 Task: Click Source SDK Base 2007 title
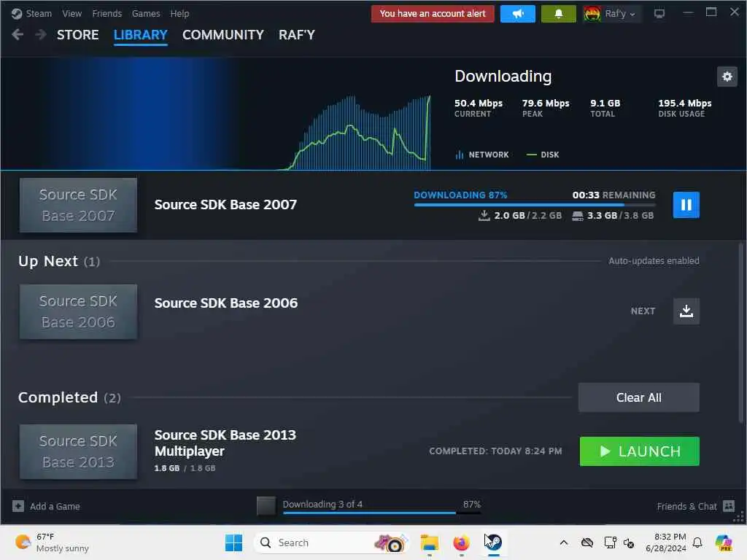[225, 205]
